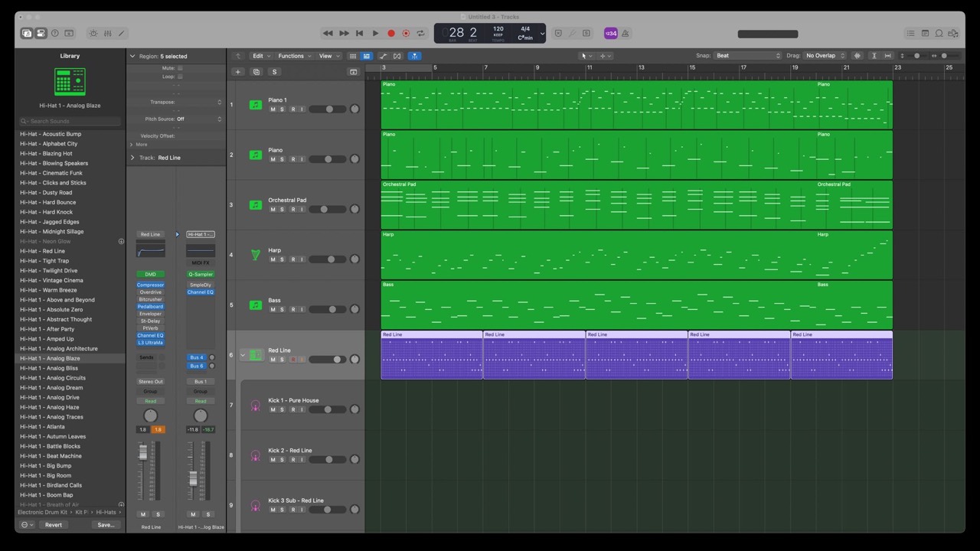Toggle the blue Catch Playhead button

point(414,56)
